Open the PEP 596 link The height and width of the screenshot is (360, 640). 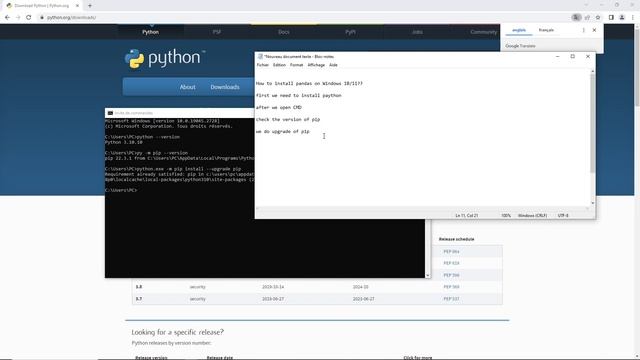click(451, 275)
